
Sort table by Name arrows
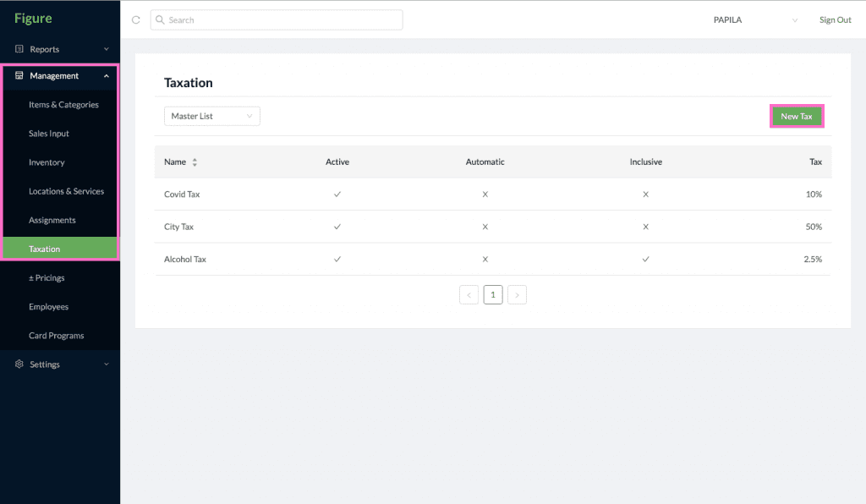[195, 162]
